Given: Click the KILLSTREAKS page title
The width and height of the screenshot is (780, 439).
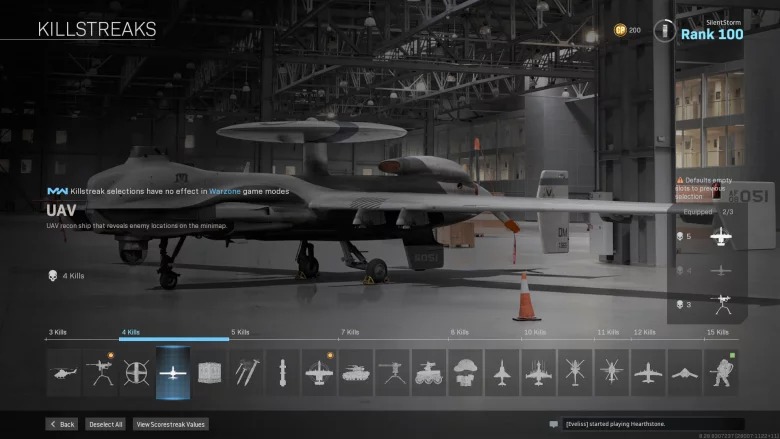Looking at the screenshot, I should point(97,29).
